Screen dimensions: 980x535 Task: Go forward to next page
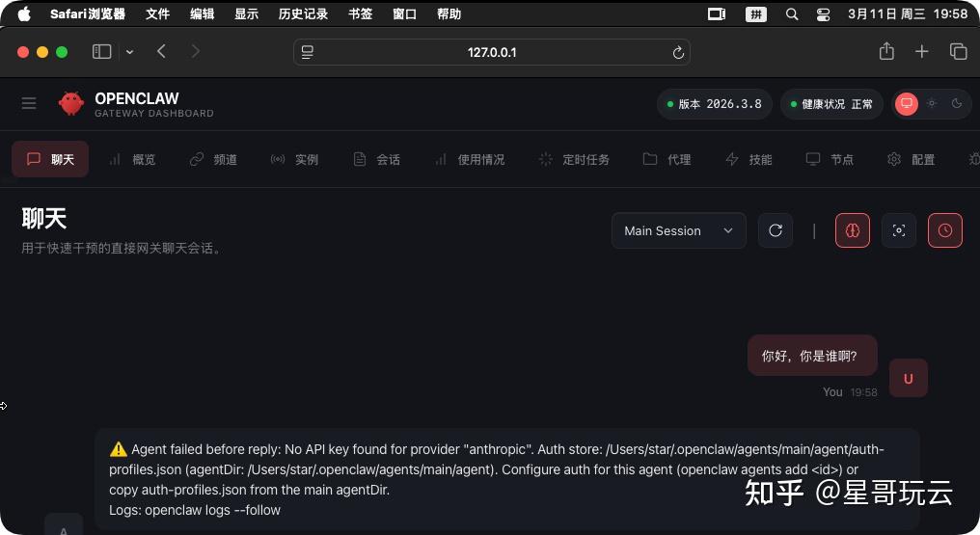point(195,51)
